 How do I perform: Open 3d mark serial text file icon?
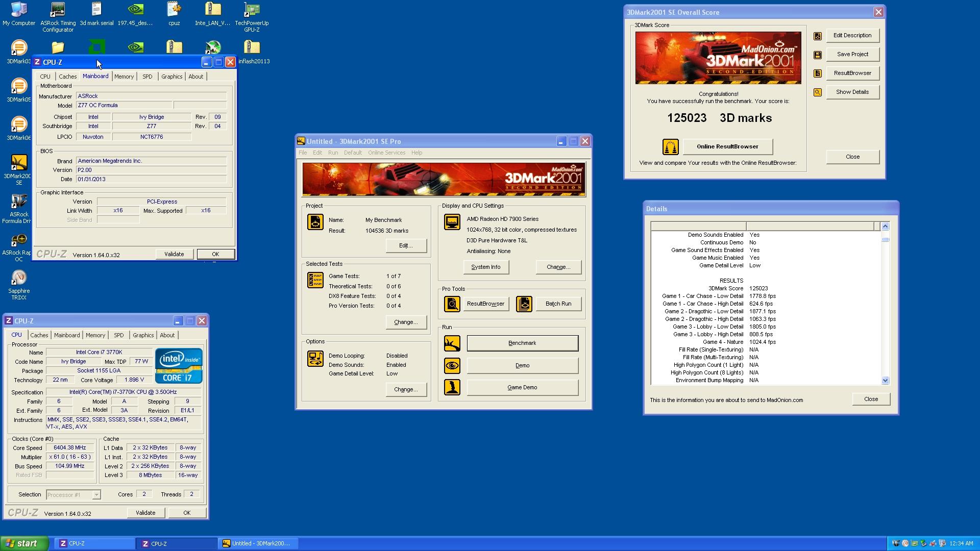(x=96, y=14)
